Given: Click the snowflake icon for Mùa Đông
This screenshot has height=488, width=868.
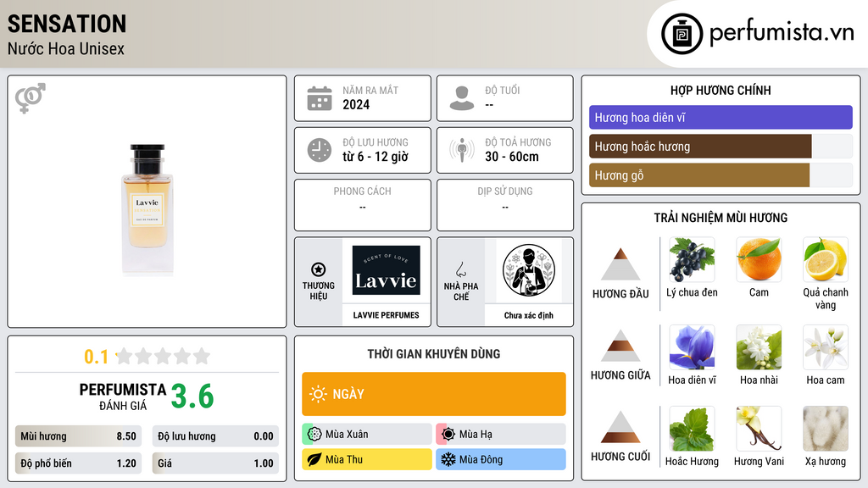Looking at the screenshot, I should (x=448, y=459).
